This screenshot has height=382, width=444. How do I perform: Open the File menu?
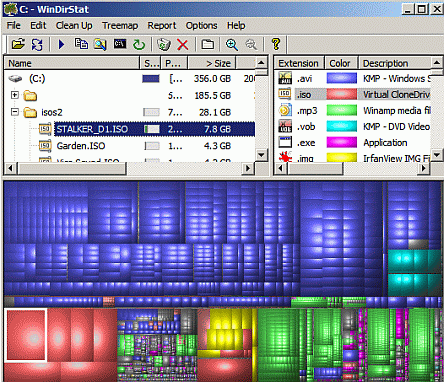[x=14, y=26]
